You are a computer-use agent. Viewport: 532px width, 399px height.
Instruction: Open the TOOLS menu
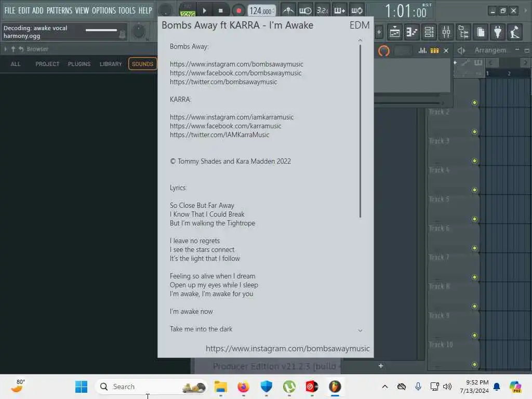click(x=127, y=10)
